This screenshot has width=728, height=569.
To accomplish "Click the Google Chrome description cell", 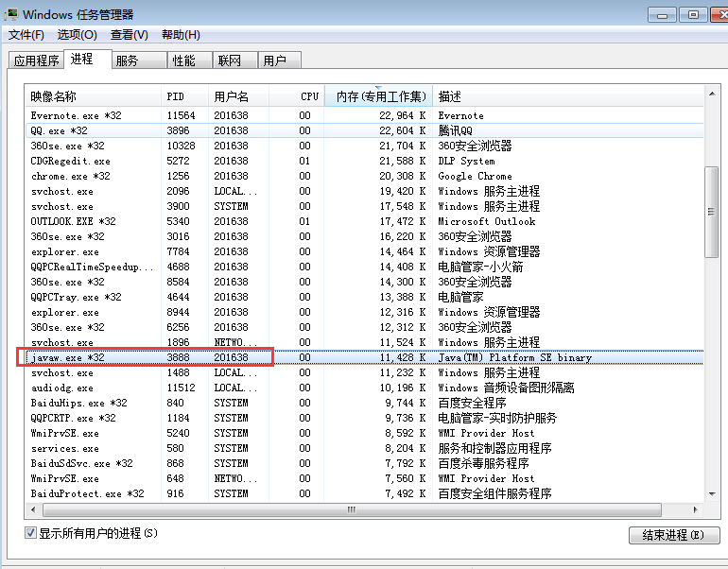I will click(x=475, y=177).
